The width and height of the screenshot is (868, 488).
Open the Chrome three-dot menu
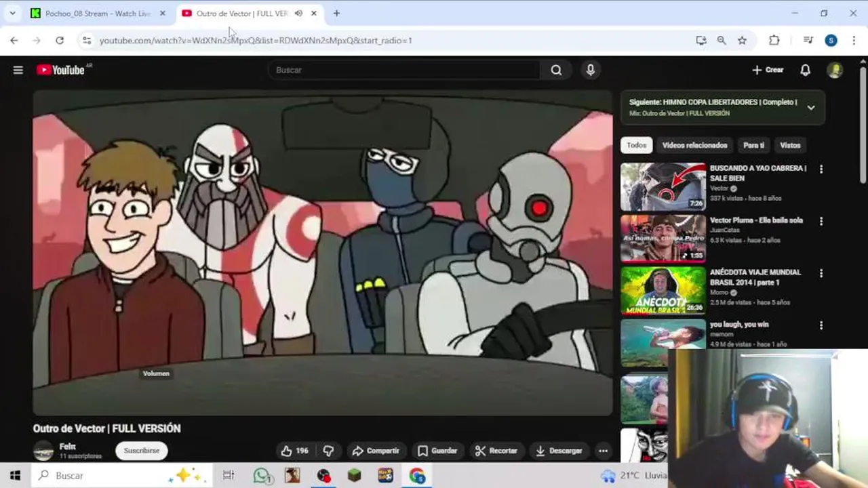[853, 41]
